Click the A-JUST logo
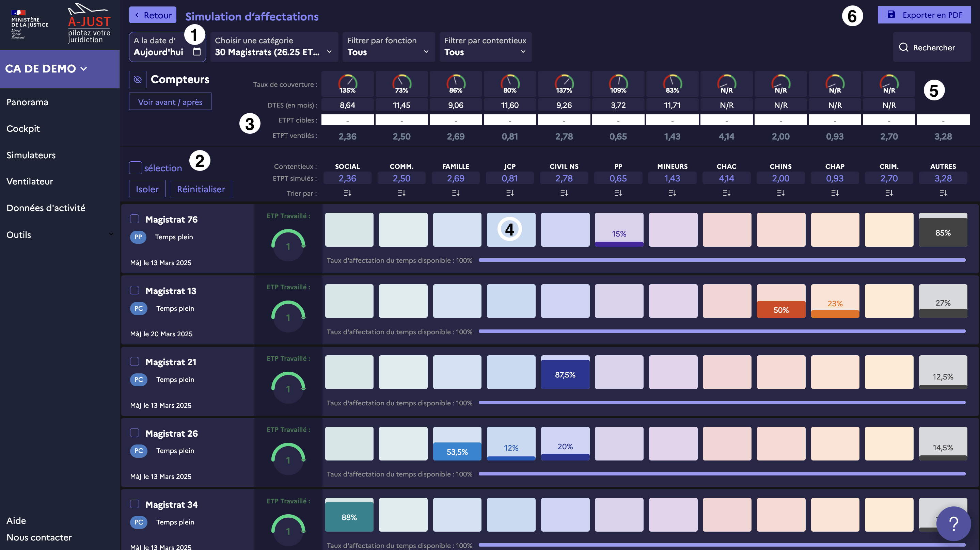Screen dimensions: 980x550 (89, 23)
